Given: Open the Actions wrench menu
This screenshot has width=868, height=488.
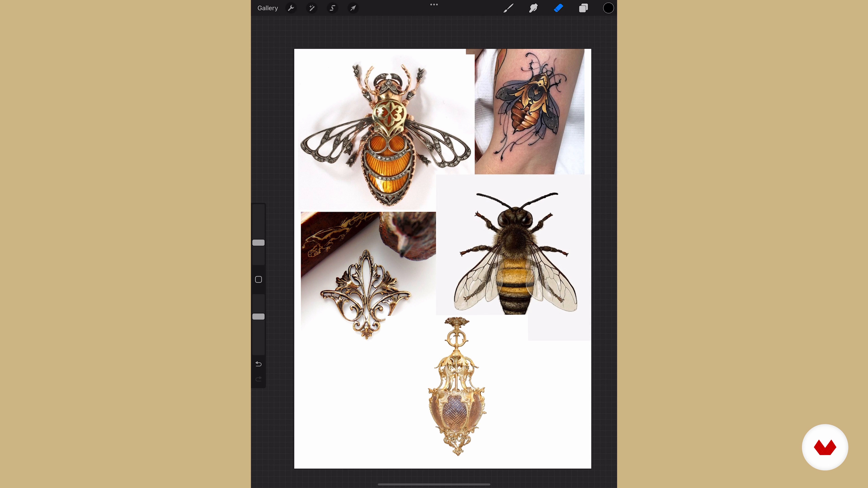Looking at the screenshot, I should coord(291,8).
